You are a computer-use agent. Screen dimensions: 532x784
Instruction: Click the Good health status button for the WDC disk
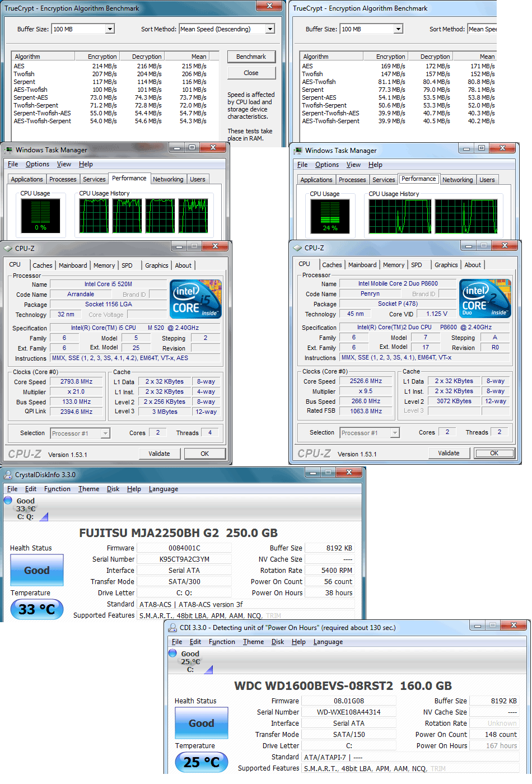202,723
